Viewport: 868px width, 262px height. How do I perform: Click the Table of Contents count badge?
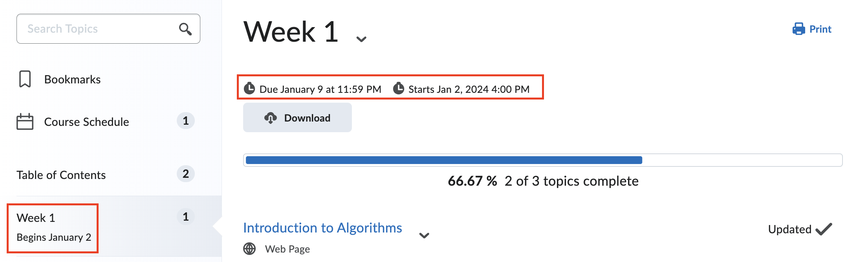click(x=186, y=174)
